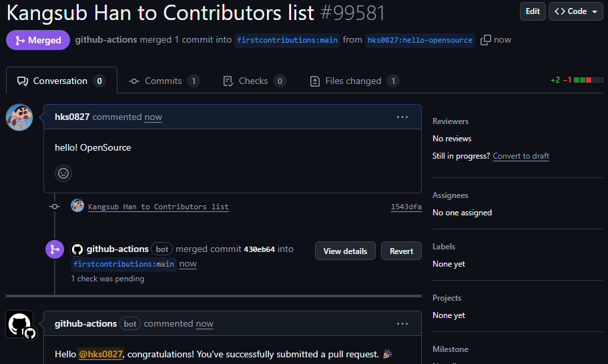This screenshot has height=364, width=608.
Task: Click github-actions logo in merge event
Action: coord(77,249)
